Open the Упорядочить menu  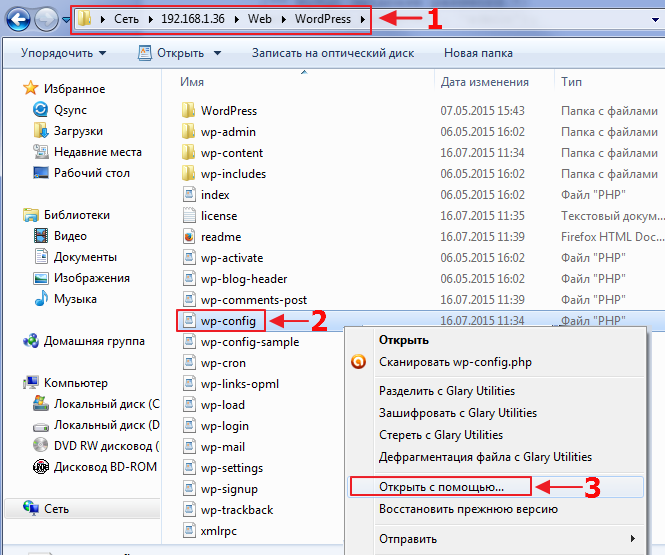[63, 53]
